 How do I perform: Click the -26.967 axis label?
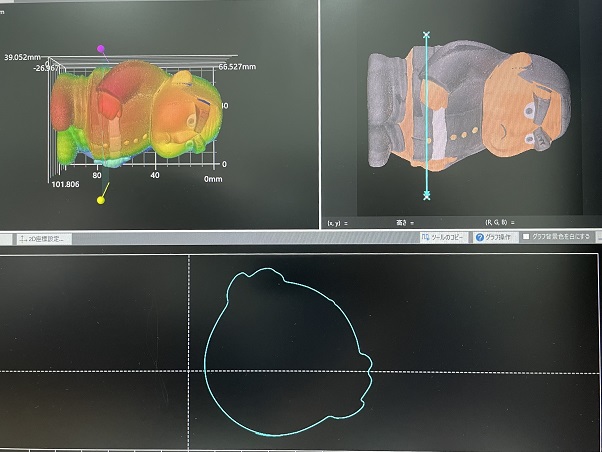click(46, 68)
